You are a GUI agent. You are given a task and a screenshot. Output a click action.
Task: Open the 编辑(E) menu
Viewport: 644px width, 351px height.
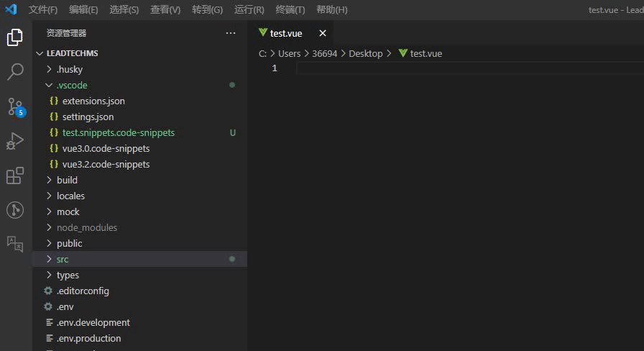point(83,9)
